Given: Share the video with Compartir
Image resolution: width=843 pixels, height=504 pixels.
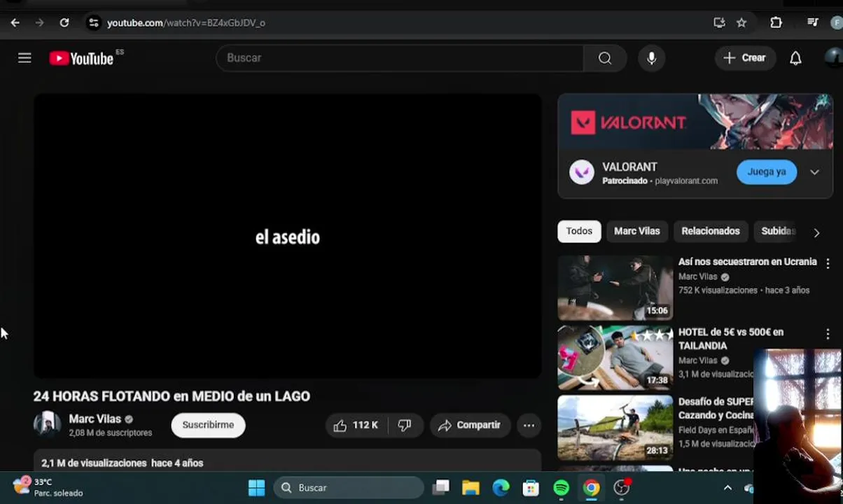Looking at the screenshot, I should 470,425.
